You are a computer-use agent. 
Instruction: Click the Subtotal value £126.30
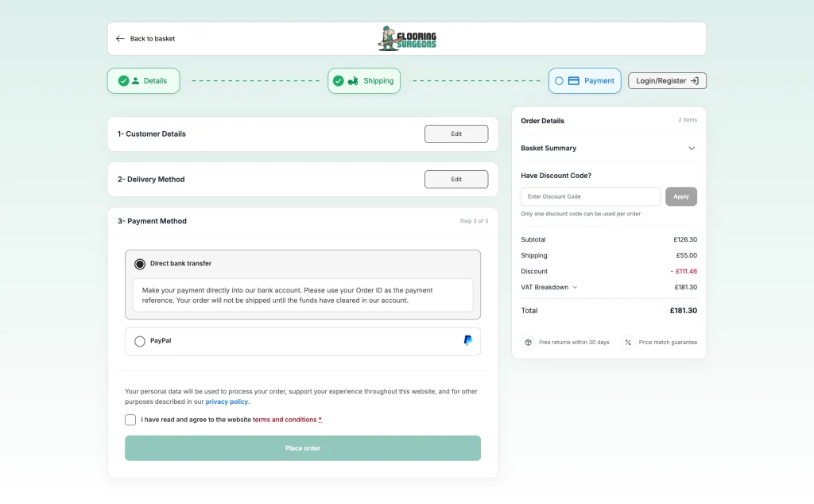(685, 240)
